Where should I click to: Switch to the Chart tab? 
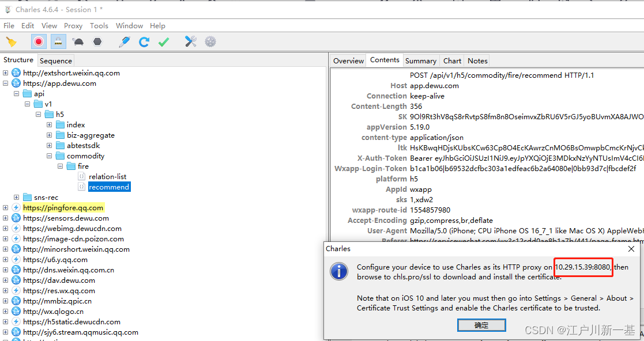[452, 60]
